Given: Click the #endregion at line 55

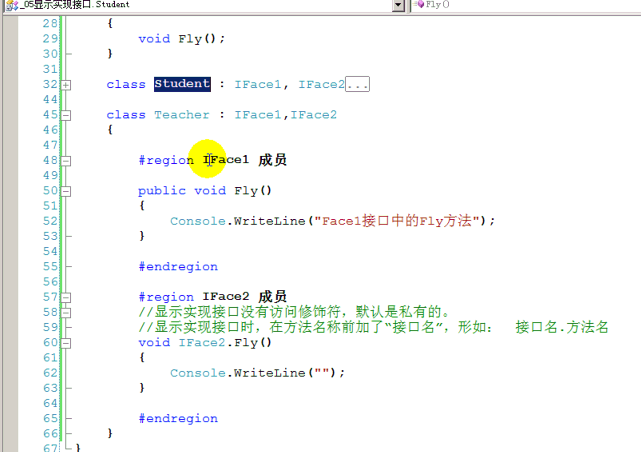Looking at the screenshot, I should point(178,267).
